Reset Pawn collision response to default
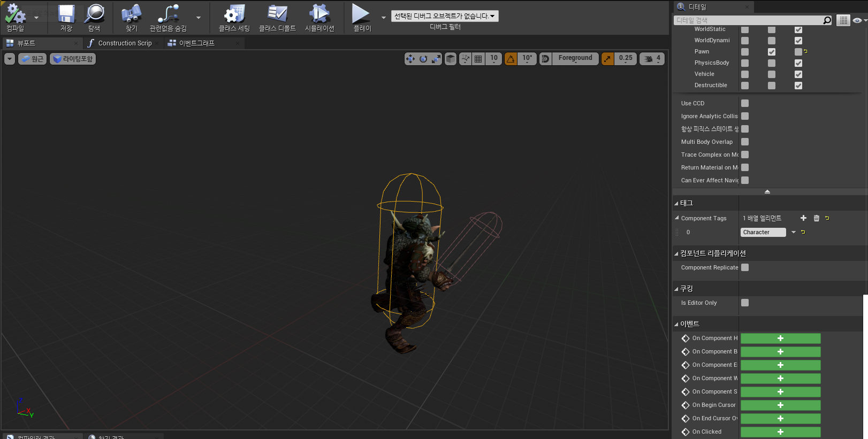 click(x=805, y=52)
